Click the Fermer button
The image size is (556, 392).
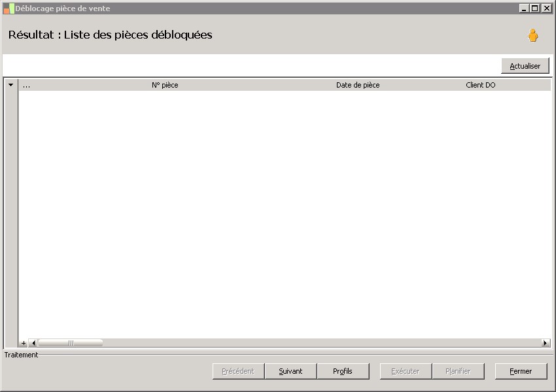[521, 371]
